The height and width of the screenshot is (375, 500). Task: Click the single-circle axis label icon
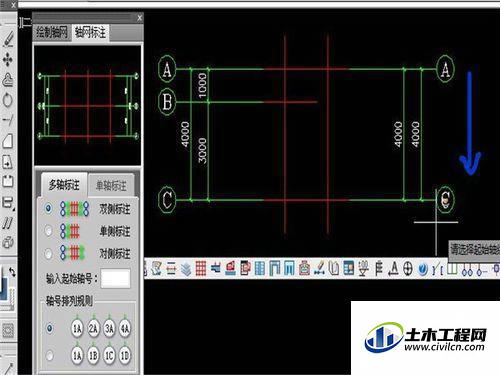[481, 269]
